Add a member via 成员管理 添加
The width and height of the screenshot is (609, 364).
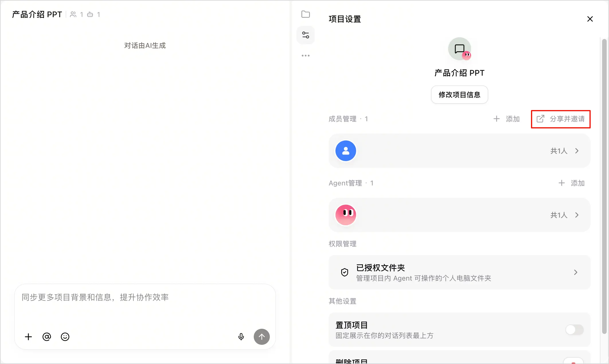click(507, 119)
